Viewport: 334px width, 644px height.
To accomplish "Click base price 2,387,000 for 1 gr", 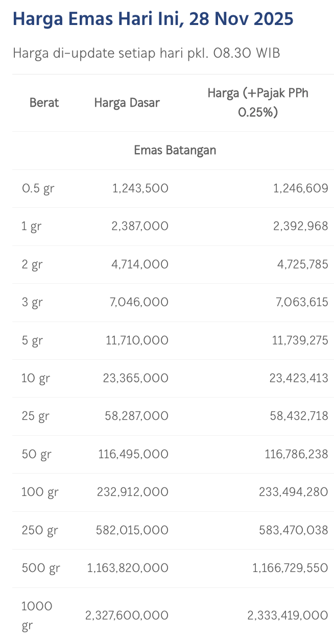I will 140,226.
